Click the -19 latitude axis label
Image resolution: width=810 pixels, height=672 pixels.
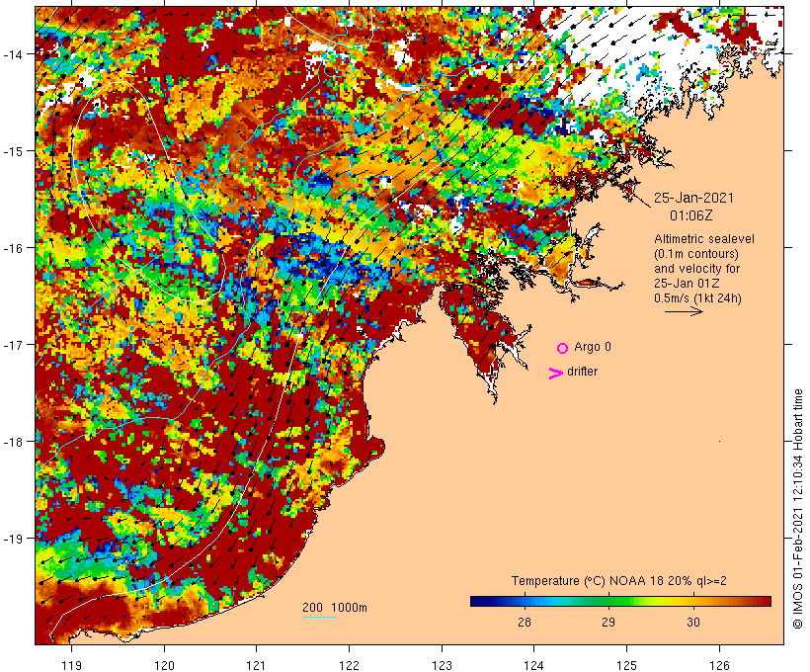point(13,539)
